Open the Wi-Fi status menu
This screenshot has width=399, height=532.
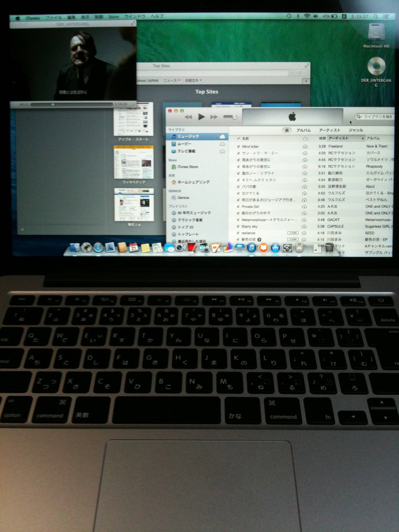tap(307, 16)
